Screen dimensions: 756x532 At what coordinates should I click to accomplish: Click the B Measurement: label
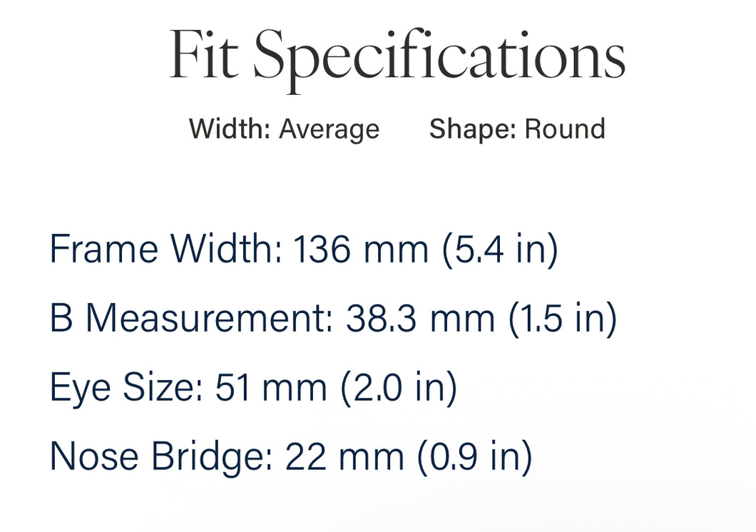click(191, 318)
